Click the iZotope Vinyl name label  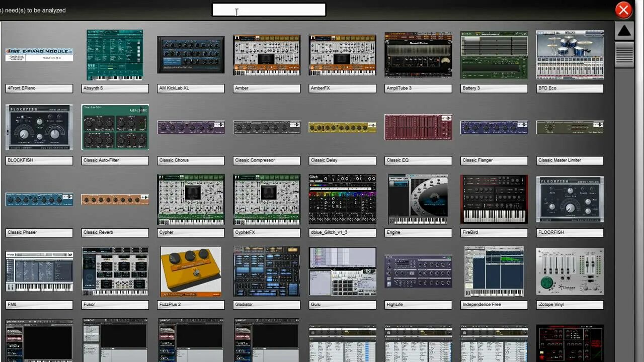pyautogui.click(x=570, y=305)
